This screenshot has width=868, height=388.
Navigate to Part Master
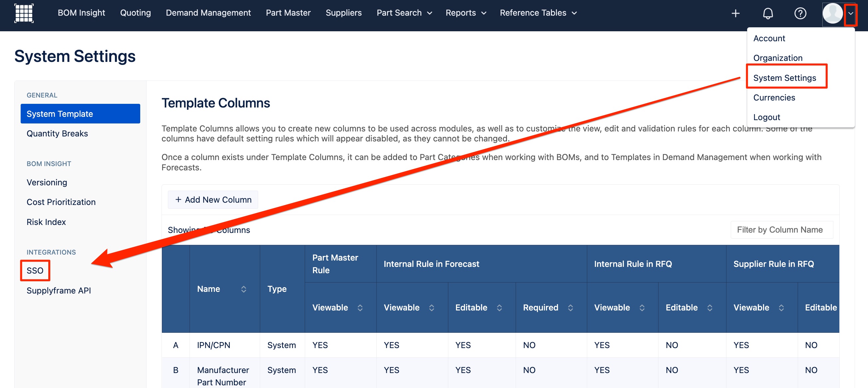click(x=288, y=13)
